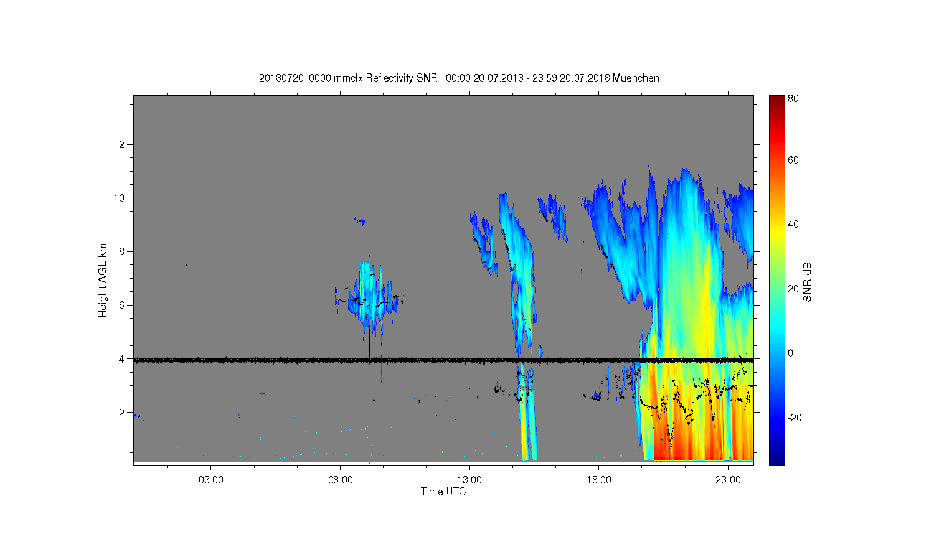This screenshot has width=934, height=560.
Task: Click the colorbar label '0'
Action: pos(791,353)
